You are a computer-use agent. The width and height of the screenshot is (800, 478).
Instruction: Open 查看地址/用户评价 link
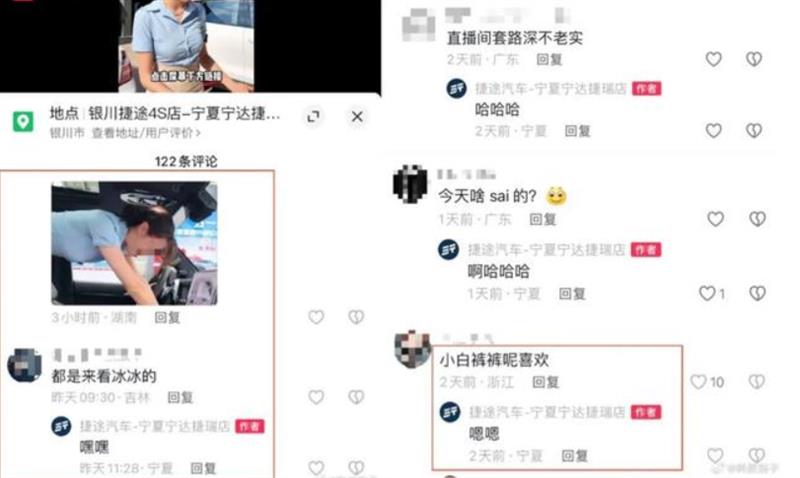pyautogui.click(x=146, y=133)
